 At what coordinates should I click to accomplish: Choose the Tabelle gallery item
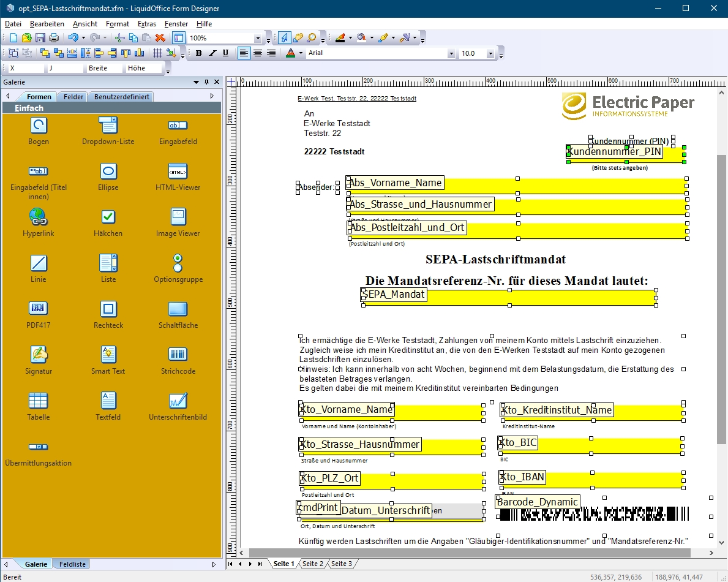[x=39, y=407]
